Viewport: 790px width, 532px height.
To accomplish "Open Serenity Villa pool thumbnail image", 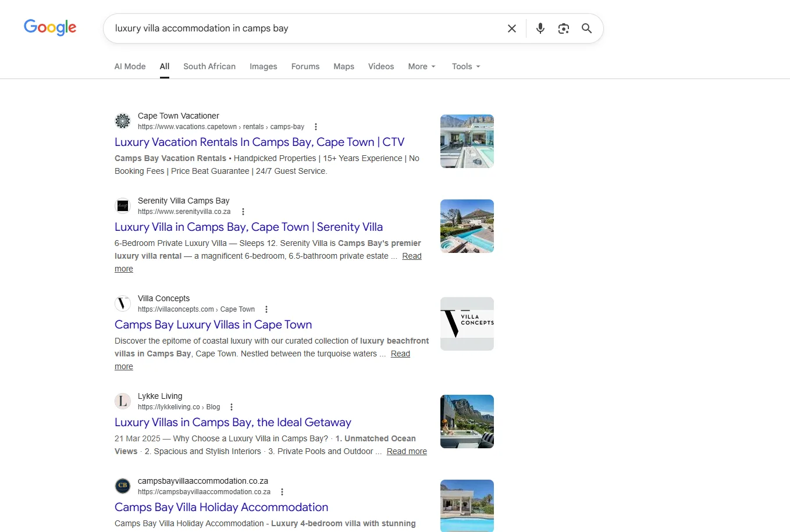I will point(467,226).
